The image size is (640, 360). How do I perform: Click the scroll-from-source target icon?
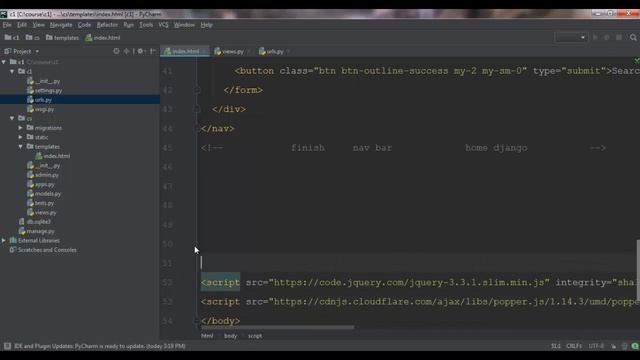coord(116,51)
